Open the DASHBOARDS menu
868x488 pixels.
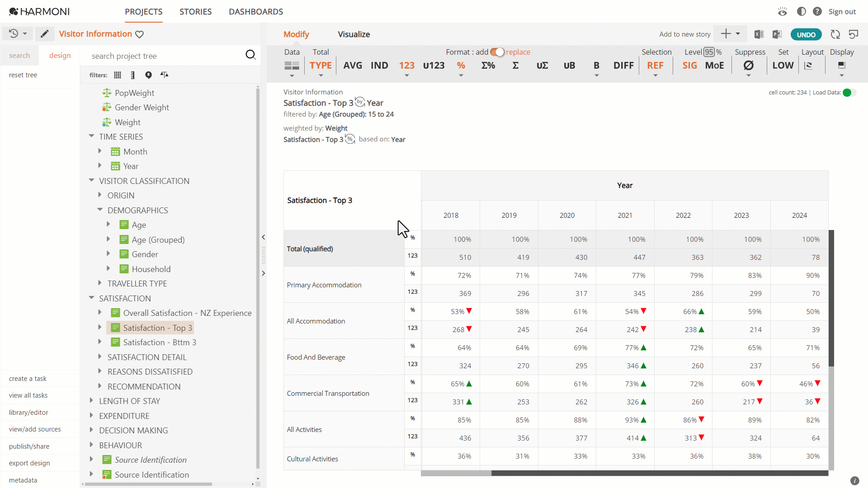pyautogui.click(x=256, y=12)
